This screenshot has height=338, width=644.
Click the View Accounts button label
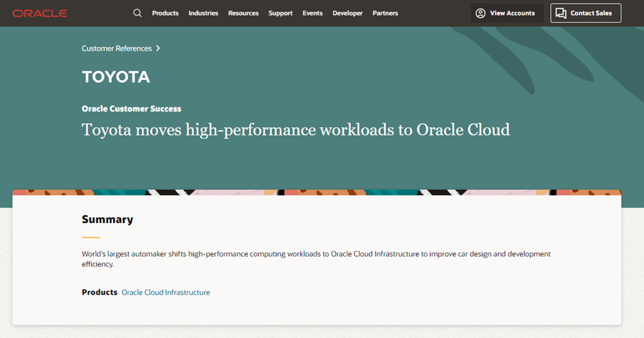[512, 13]
